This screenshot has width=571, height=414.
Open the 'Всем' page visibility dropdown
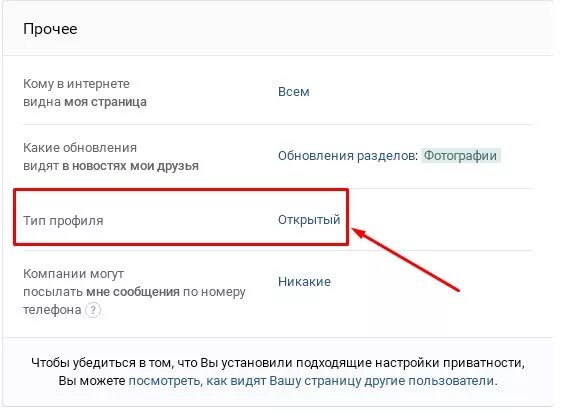[294, 92]
